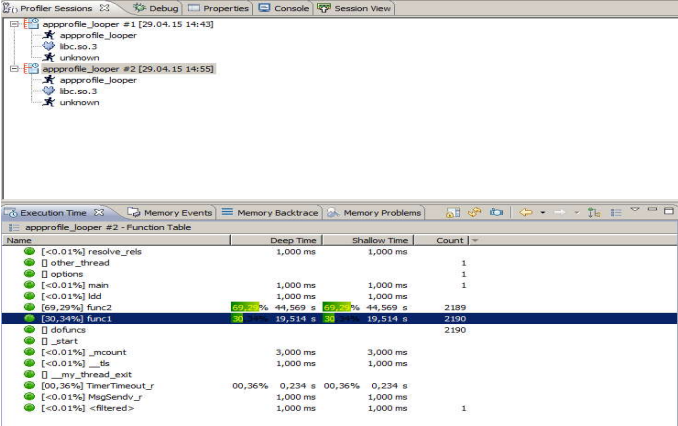Select the [30,34%] func1 row

tap(339, 319)
